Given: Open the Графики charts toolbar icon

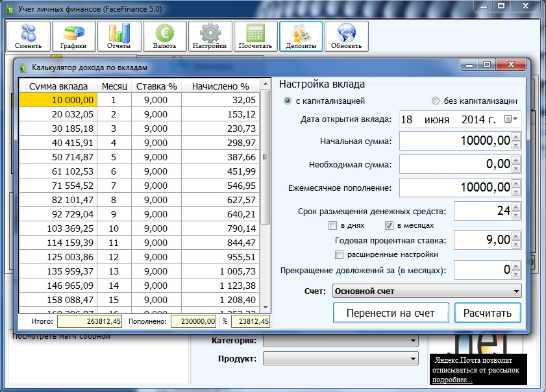Looking at the screenshot, I should pyautogui.click(x=73, y=36).
